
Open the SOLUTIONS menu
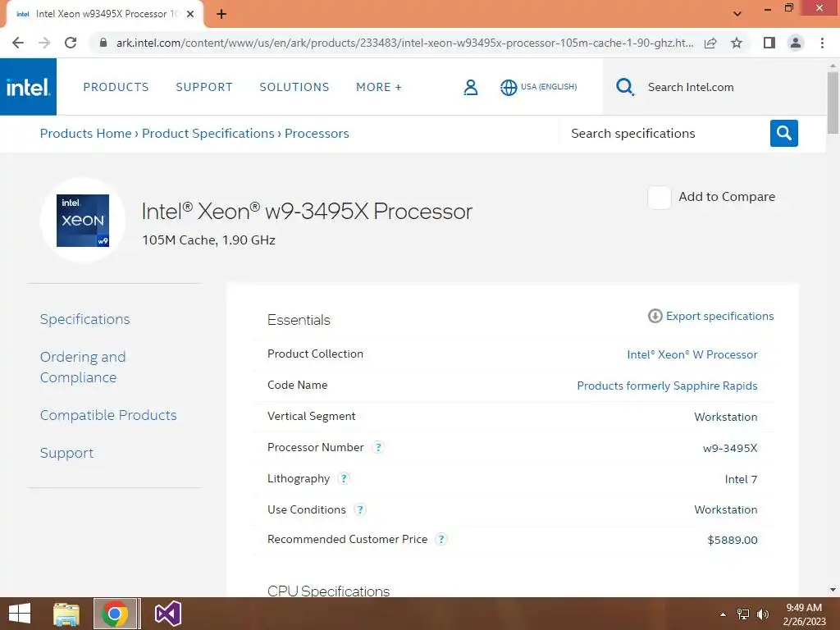tap(294, 87)
